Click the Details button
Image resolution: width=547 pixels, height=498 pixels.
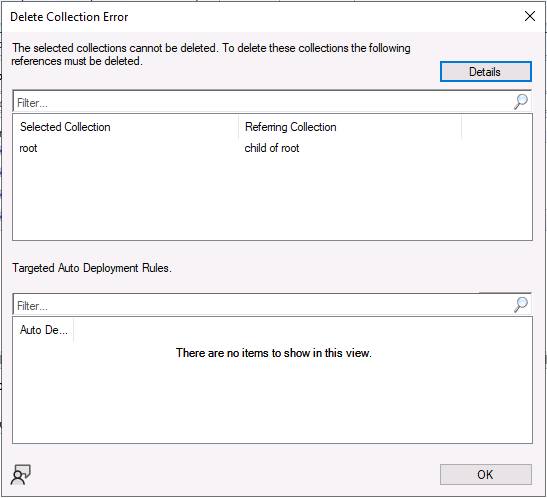(486, 72)
